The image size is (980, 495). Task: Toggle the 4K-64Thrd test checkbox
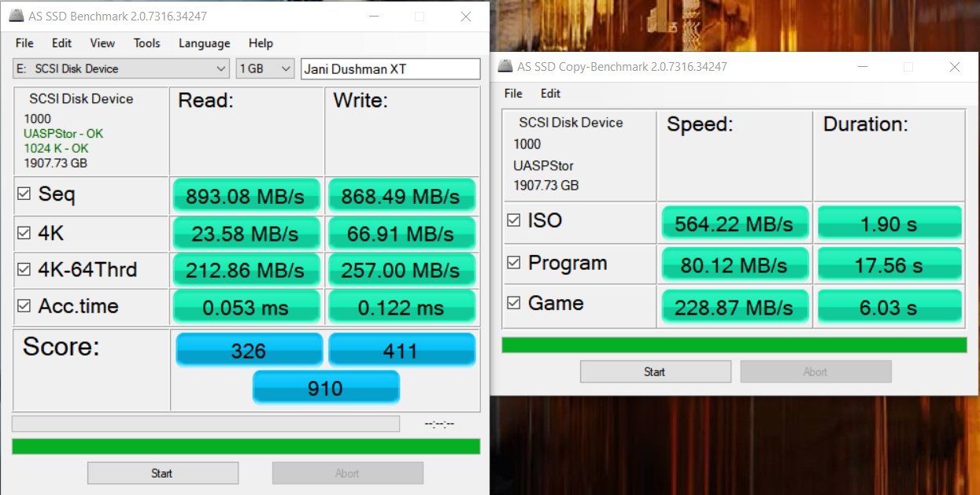[x=25, y=270]
